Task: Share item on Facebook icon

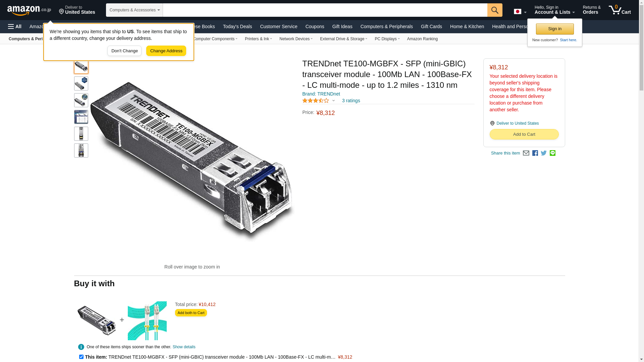Action: coord(535,153)
